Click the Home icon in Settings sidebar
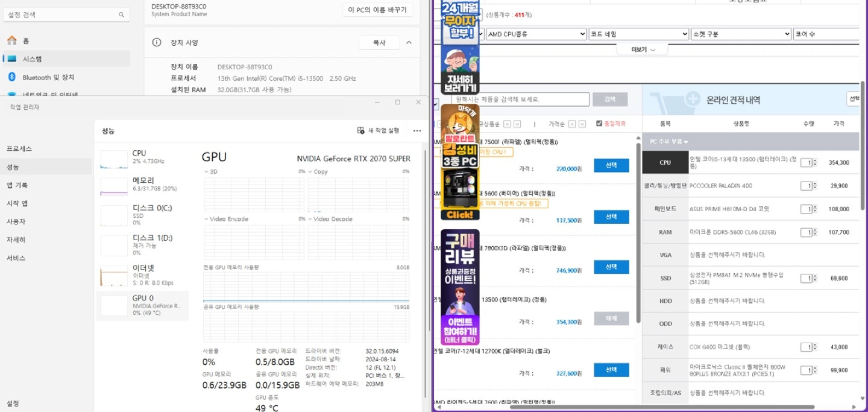Image resolution: width=868 pixels, height=412 pixels. pos(11,40)
